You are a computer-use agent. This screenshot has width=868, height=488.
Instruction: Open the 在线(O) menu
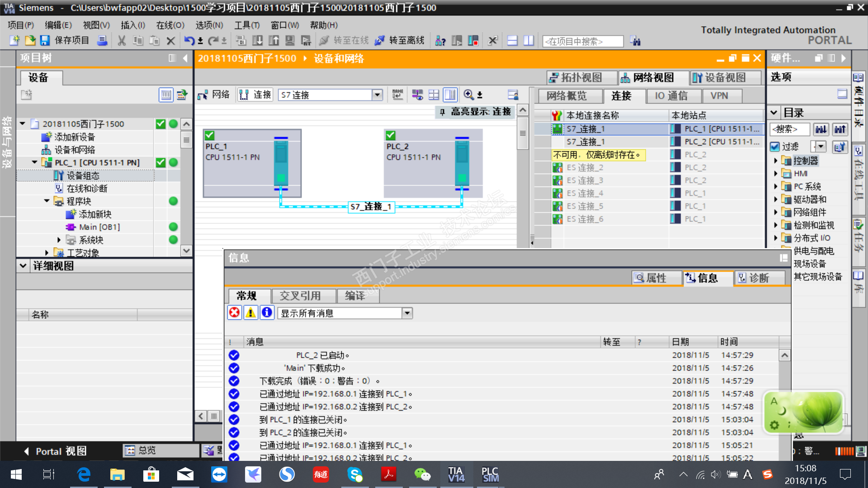coord(170,25)
